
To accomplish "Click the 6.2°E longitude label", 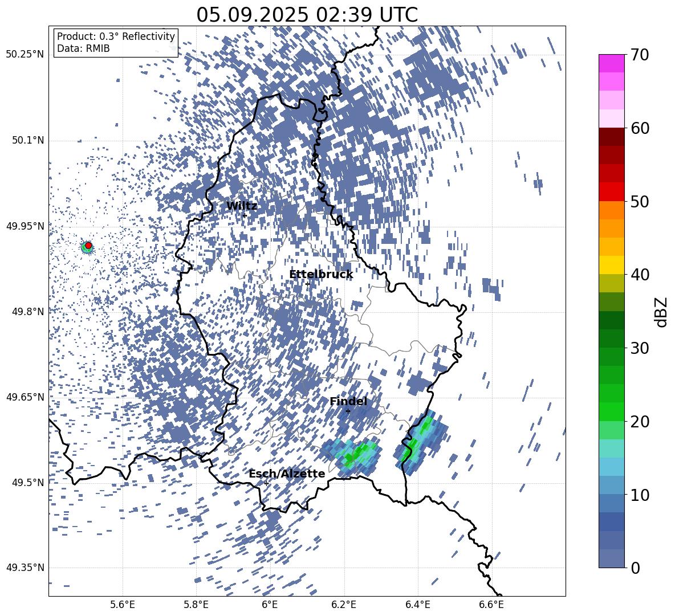I will point(344,605).
